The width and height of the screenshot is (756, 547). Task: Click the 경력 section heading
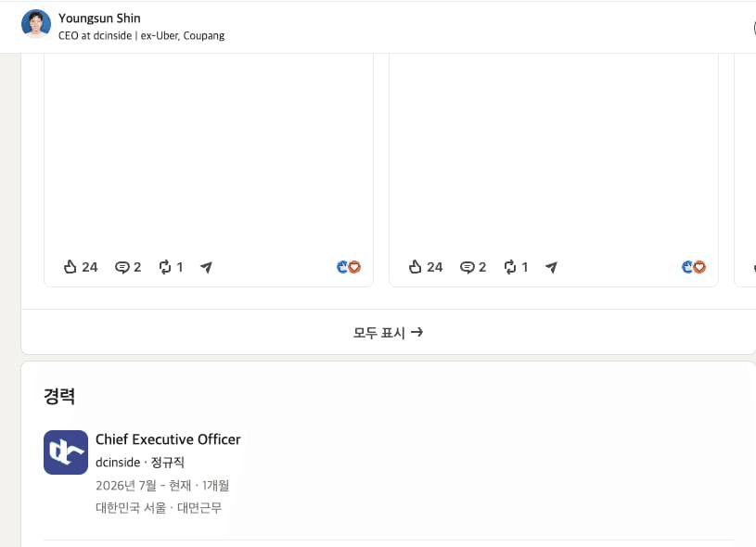(x=59, y=396)
